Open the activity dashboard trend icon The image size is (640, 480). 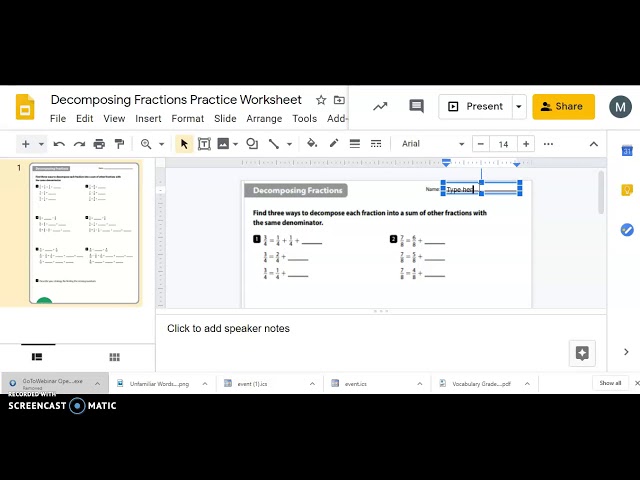click(x=380, y=107)
